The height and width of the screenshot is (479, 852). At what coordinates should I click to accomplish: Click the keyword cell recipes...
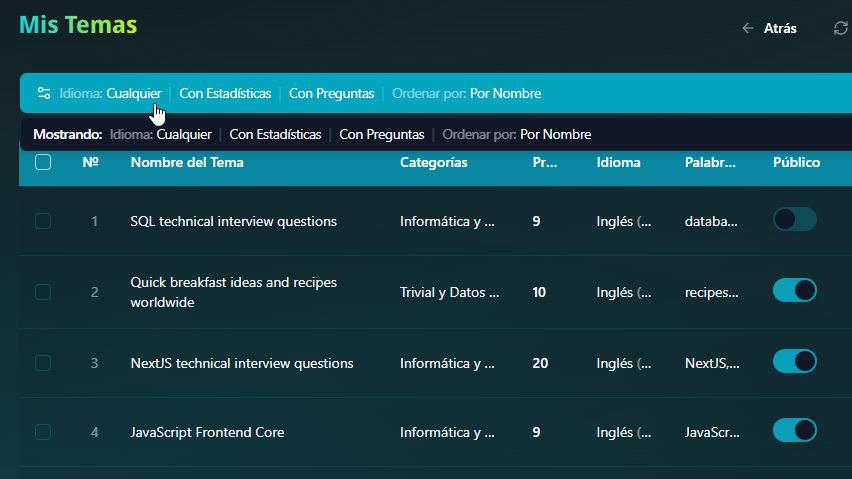click(x=711, y=292)
